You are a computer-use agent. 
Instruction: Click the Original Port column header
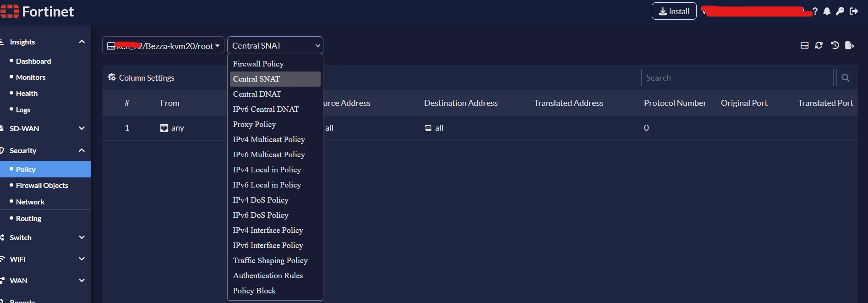point(744,103)
